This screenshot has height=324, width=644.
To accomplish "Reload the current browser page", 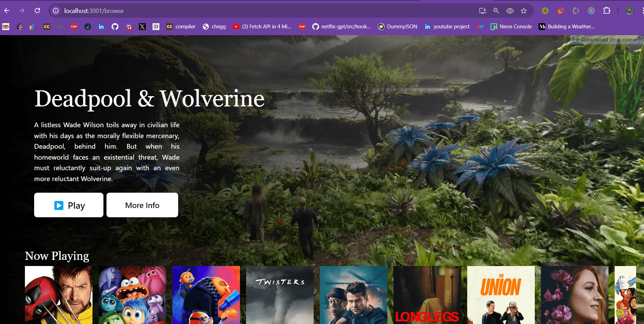I will [38, 11].
